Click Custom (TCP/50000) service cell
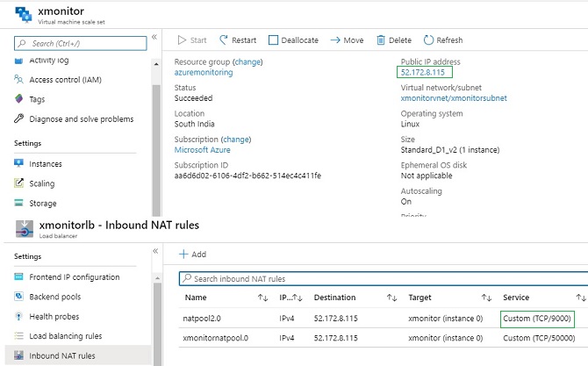The image size is (588, 366). (x=539, y=338)
